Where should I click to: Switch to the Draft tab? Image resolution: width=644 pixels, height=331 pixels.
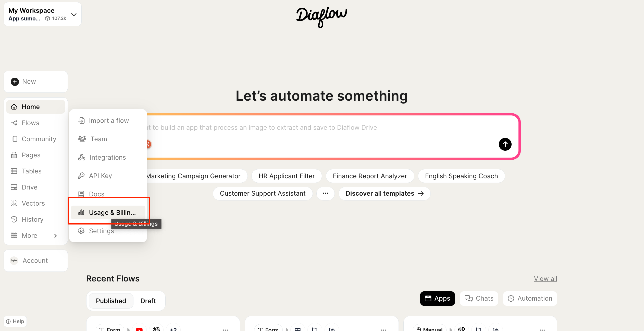pyautogui.click(x=148, y=301)
